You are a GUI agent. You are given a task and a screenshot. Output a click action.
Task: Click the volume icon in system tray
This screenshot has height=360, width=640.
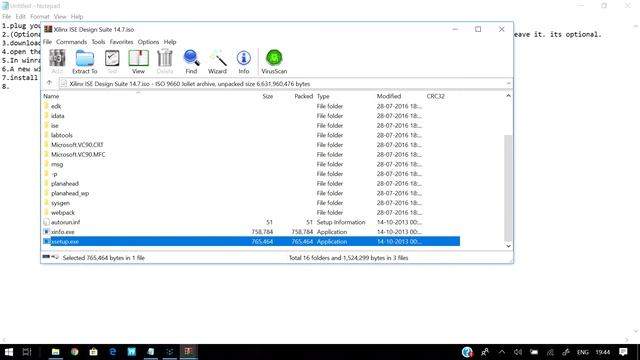point(518,352)
